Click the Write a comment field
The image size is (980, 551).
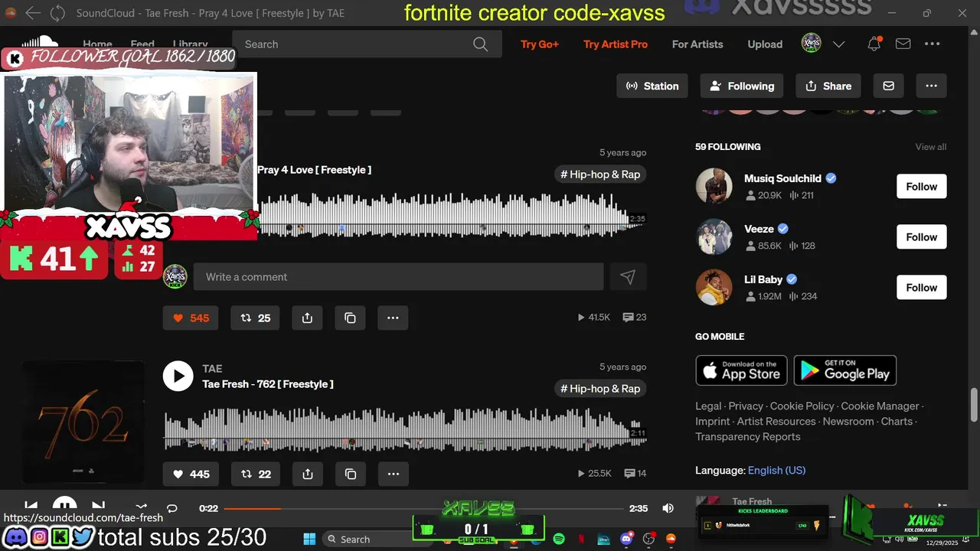point(398,277)
